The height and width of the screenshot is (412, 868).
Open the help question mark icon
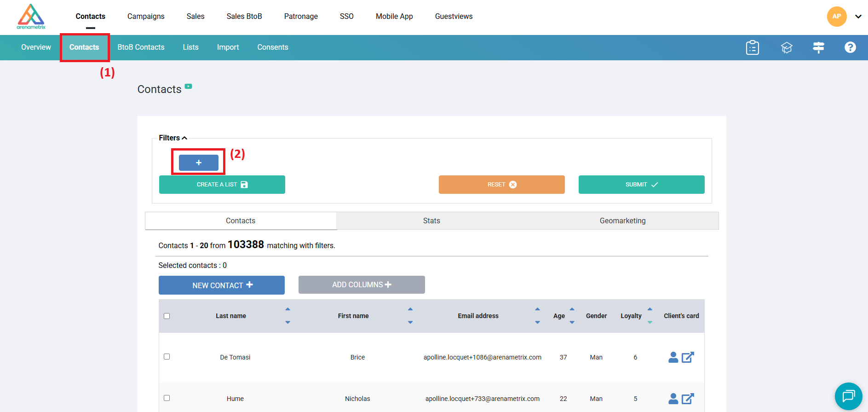pos(850,47)
